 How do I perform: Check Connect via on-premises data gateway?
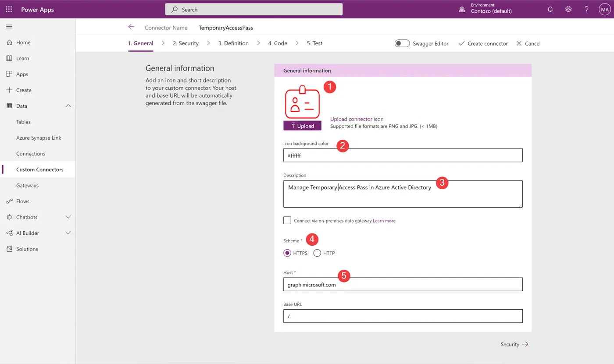[x=287, y=220]
